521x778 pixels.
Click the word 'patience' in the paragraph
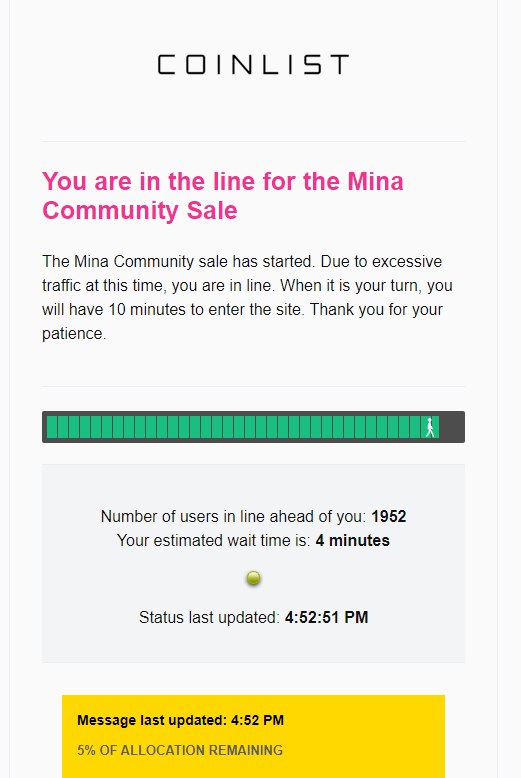click(73, 333)
